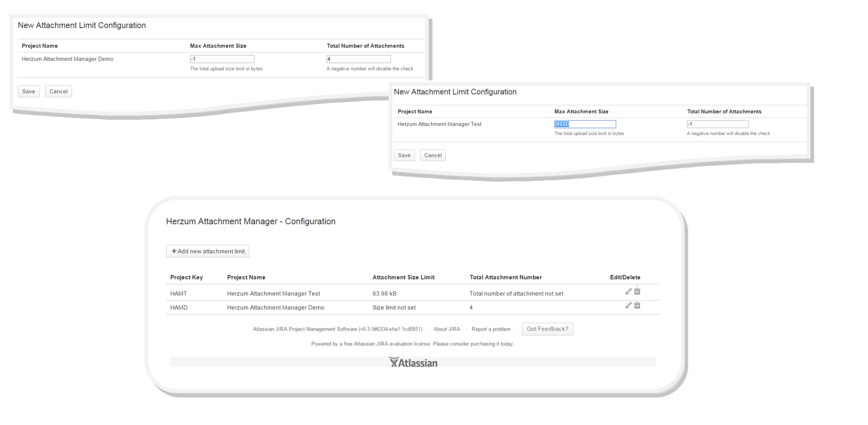The height and width of the screenshot is (425, 868).
Task: Focus Max Attachment Size field for Demo project
Action: 222,59
